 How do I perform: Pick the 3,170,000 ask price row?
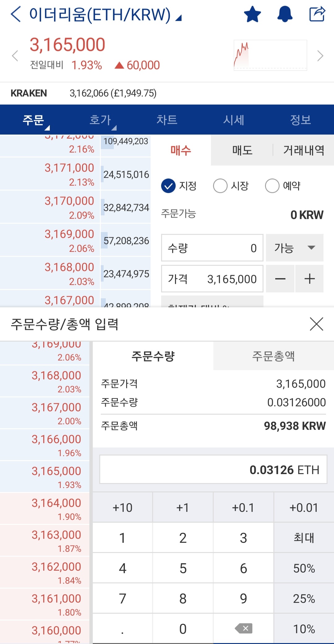coord(50,207)
